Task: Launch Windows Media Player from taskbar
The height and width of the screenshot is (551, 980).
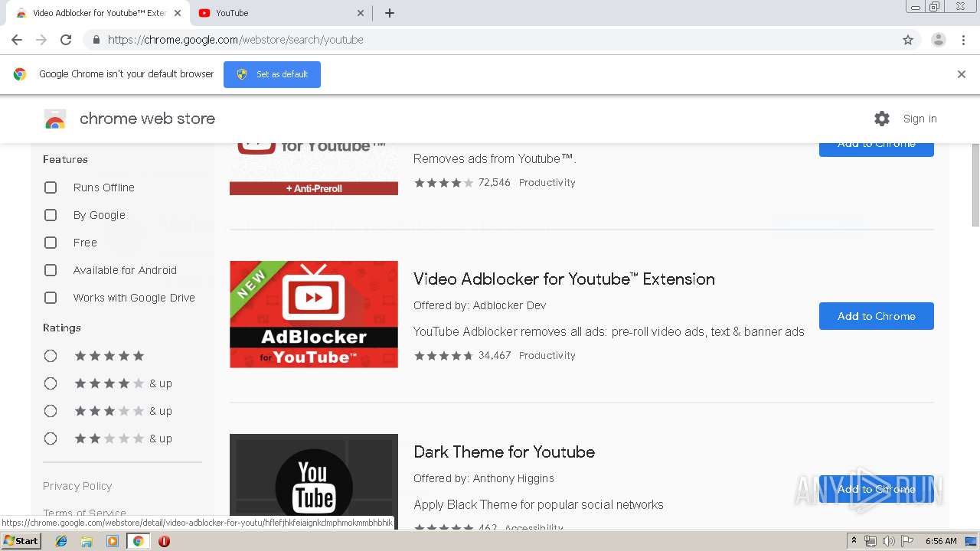Action: [x=113, y=541]
